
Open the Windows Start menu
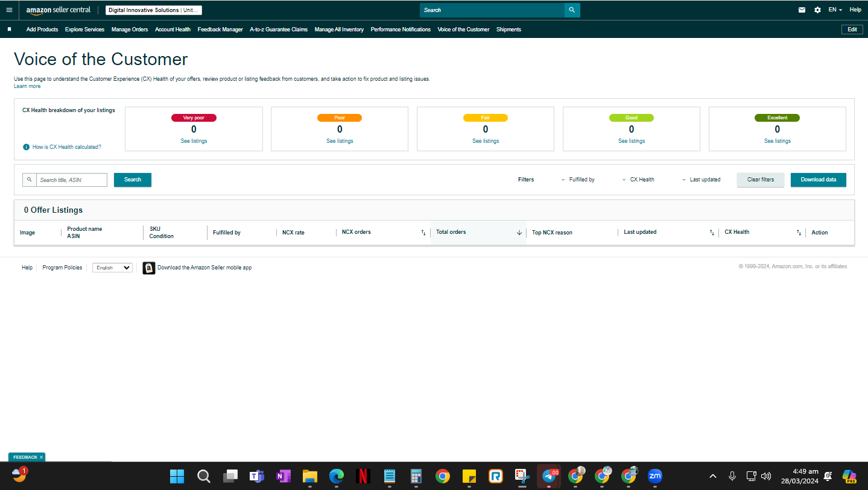tap(177, 476)
